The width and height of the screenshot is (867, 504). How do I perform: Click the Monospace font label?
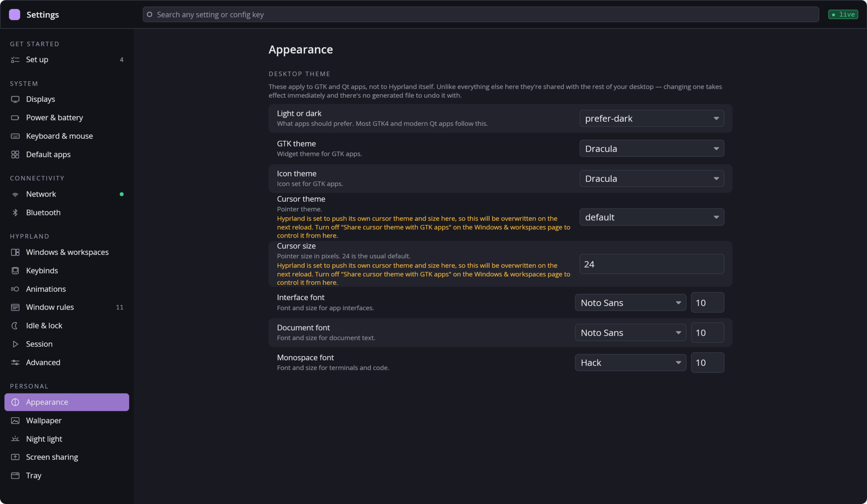pos(305,358)
